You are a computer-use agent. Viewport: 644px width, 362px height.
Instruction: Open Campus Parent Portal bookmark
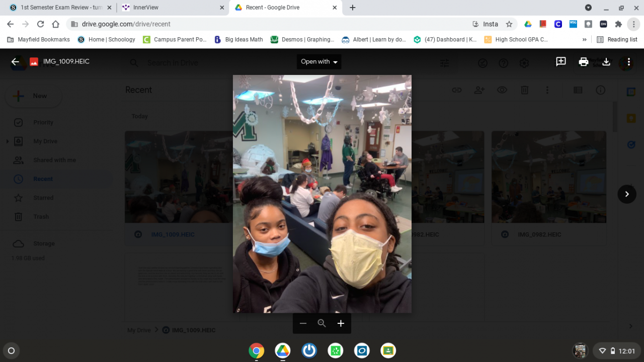tap(175, 39)
